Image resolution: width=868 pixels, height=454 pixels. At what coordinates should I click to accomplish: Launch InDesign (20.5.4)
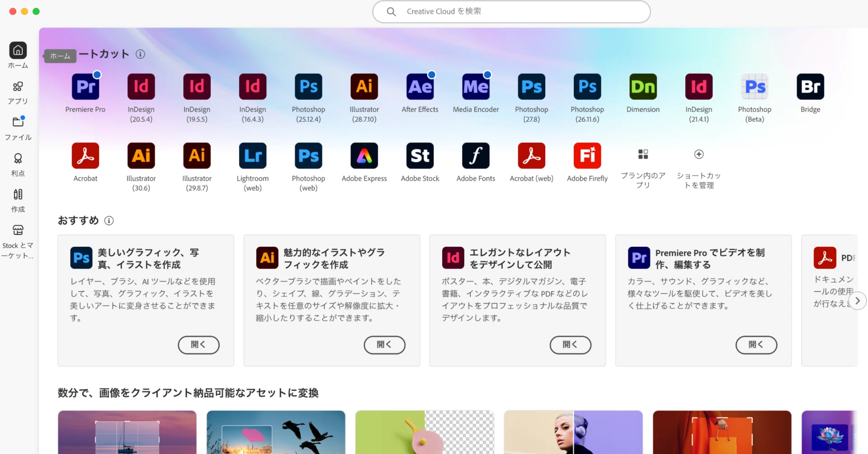click(x=141, y=86)
